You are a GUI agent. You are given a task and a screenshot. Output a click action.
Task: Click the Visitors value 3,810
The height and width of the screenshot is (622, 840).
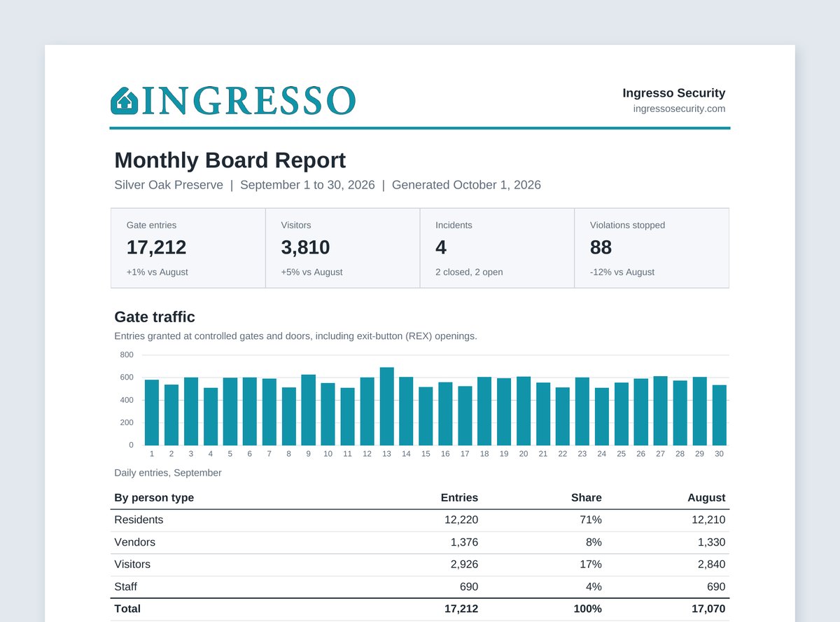pyautogui.click(x=305, y=247)
